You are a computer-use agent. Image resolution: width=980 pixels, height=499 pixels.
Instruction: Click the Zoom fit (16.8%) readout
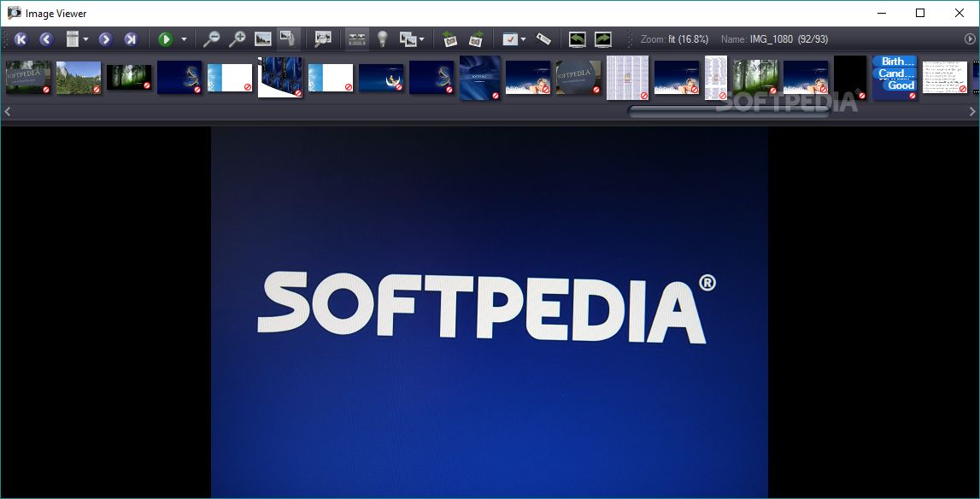click(x=674, y=38)
